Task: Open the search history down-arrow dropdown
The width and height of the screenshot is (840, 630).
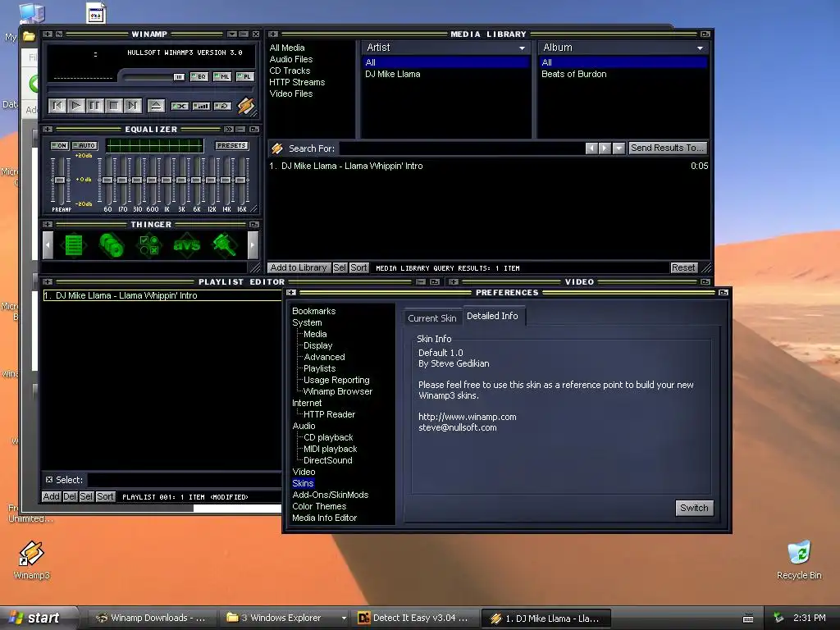Action: click(x=619, y=148)
